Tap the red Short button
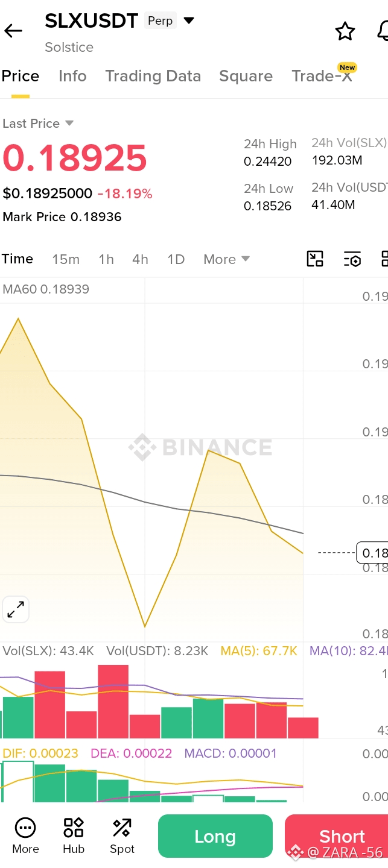This screenshot has height=868, width=388. coord(337,836)
